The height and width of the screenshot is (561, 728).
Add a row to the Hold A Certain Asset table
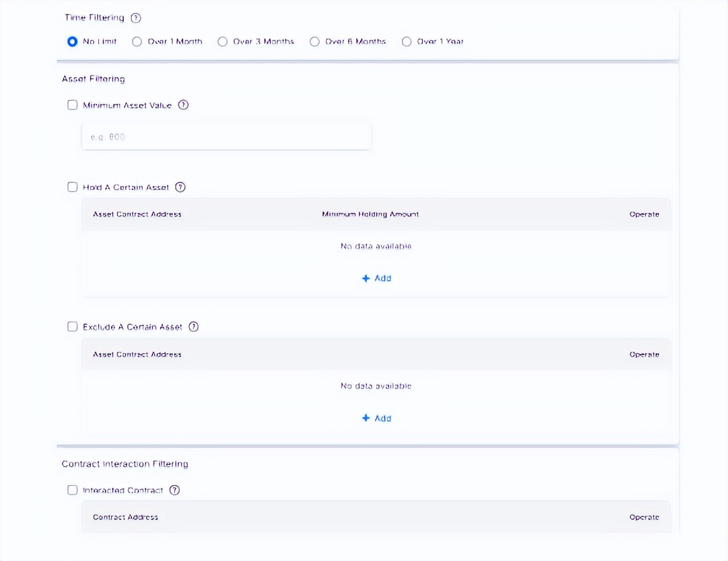[376, 278]
